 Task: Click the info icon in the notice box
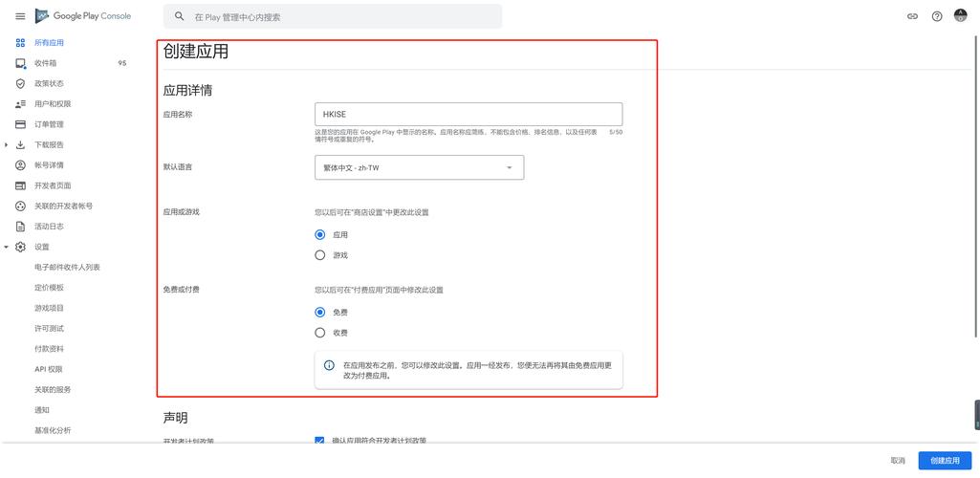tap(329, 365)
